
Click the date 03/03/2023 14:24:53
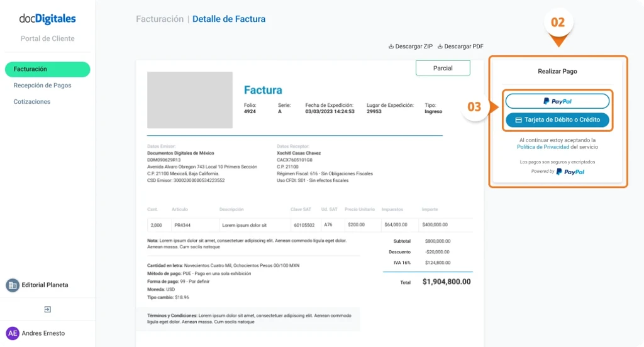point(330,112)
